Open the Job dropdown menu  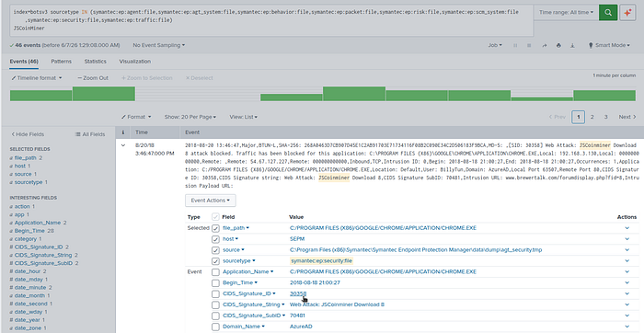pos(495,46)
